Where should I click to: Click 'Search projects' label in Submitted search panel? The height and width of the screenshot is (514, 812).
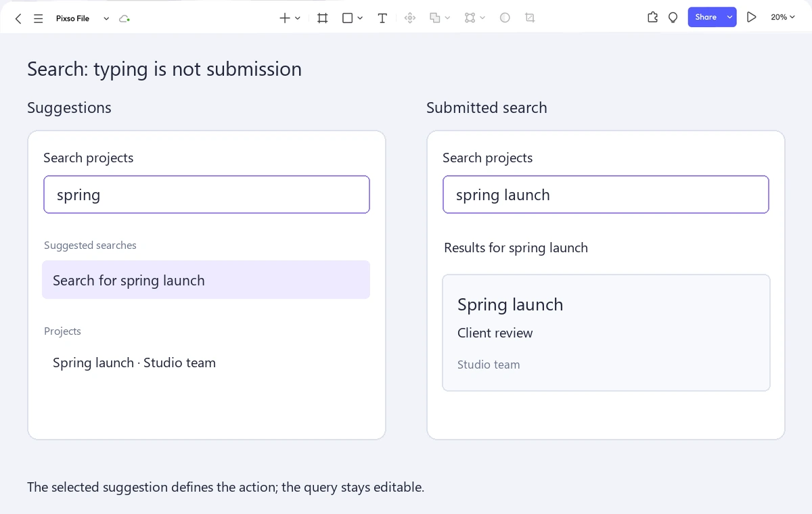(x=487, y=158)
